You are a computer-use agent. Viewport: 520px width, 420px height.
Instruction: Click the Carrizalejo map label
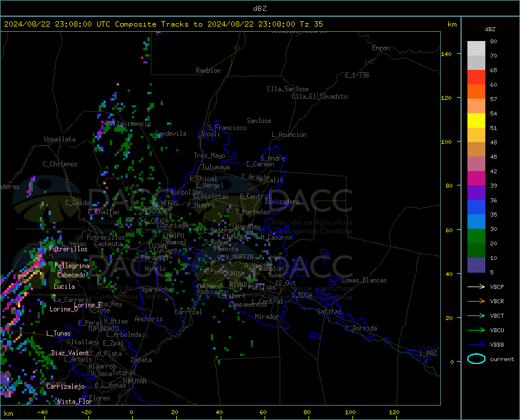(x=65, y=386)
